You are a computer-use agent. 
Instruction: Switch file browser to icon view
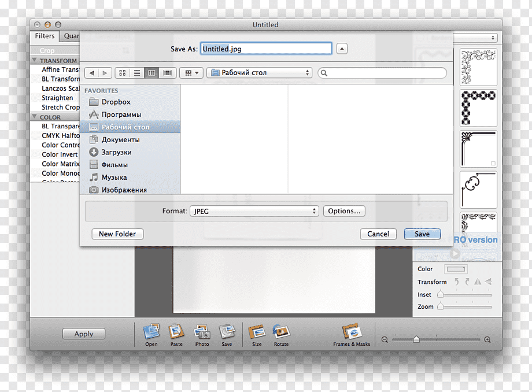123,73
